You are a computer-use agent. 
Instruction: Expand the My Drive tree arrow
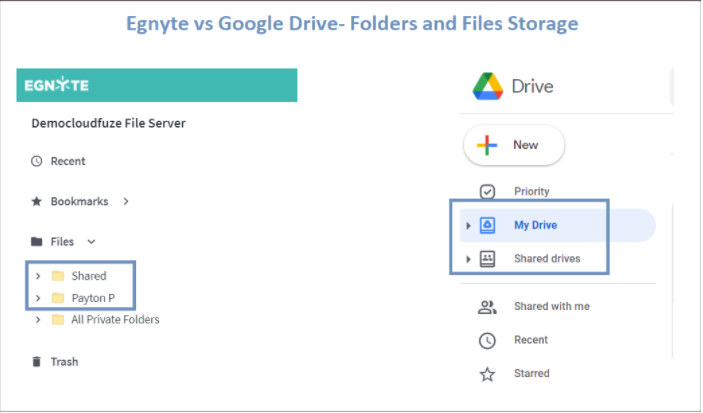click(x=468, y=226)
